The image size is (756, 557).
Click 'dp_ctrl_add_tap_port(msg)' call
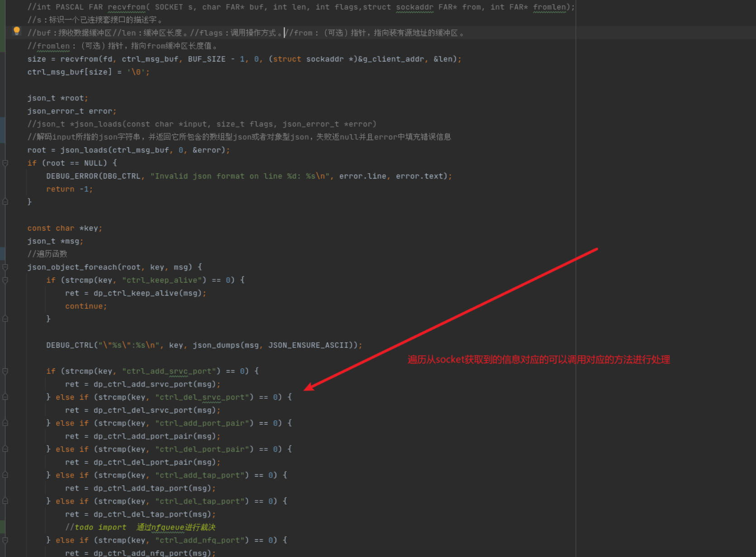(x=152, y=488)
